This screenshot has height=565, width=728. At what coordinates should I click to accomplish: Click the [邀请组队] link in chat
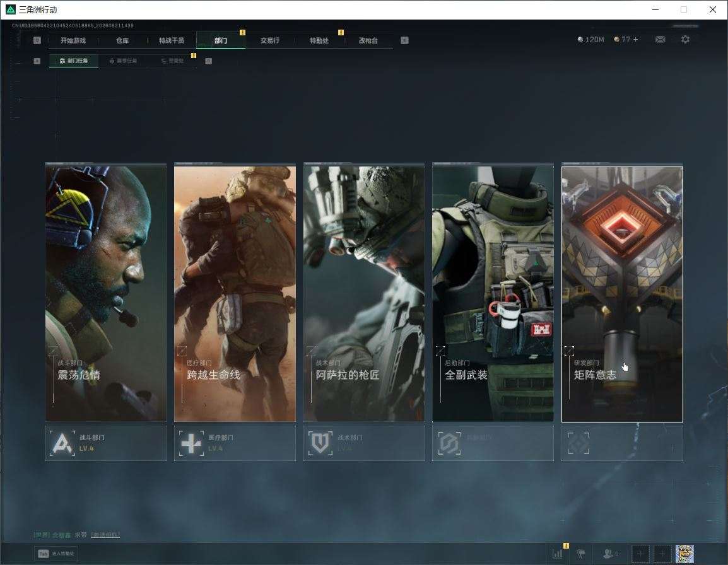coord(105,535)
